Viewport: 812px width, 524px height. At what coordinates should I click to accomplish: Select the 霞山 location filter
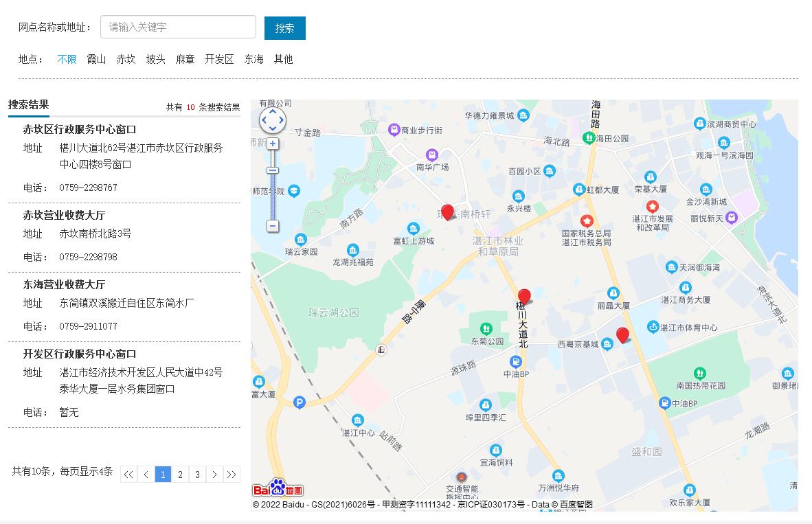pyautogui.click(x=96, y=59)
